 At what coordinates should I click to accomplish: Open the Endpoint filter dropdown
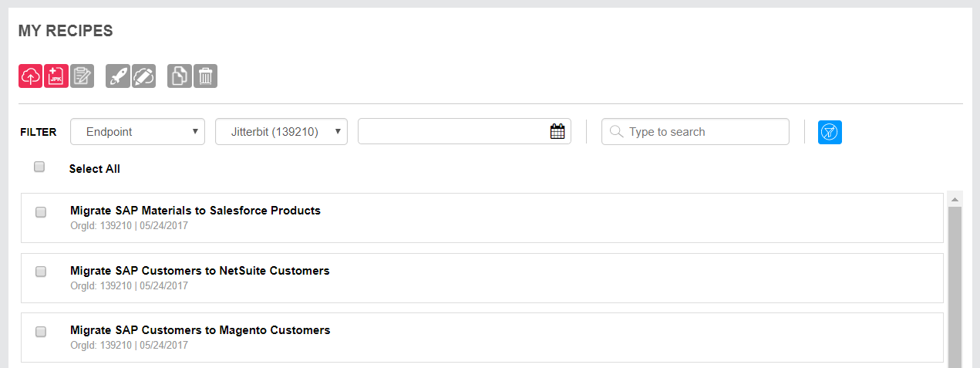pos(137,132)
